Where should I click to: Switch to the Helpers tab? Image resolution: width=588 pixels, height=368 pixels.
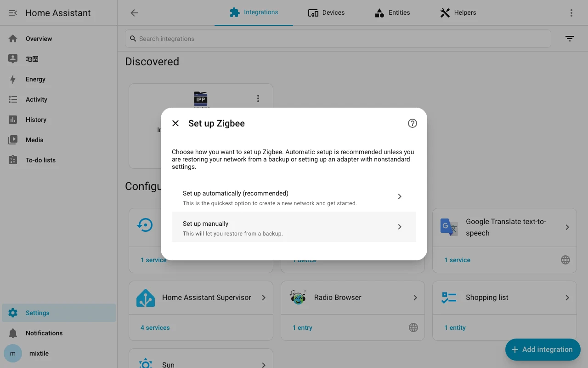tap(458, 13)
